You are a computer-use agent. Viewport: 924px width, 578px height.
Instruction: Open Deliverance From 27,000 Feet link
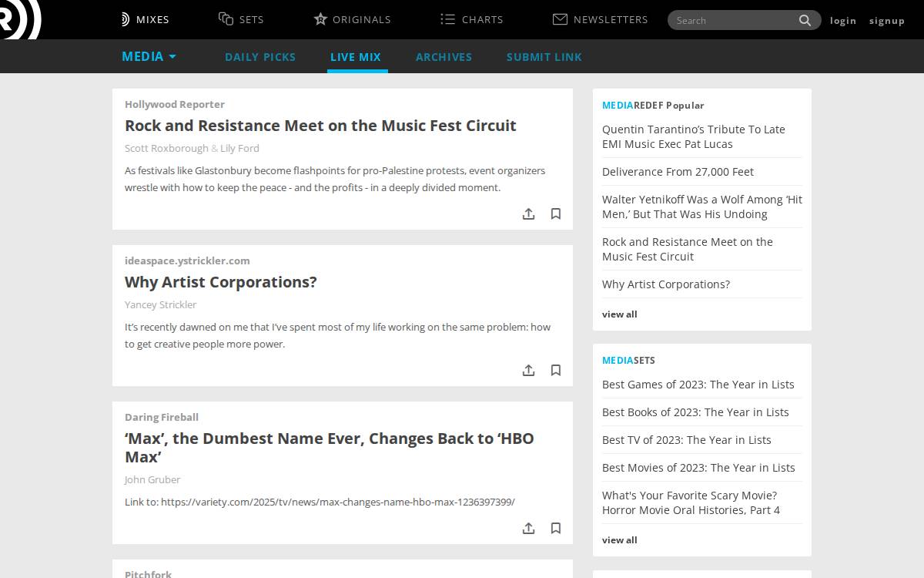point(678,171)
